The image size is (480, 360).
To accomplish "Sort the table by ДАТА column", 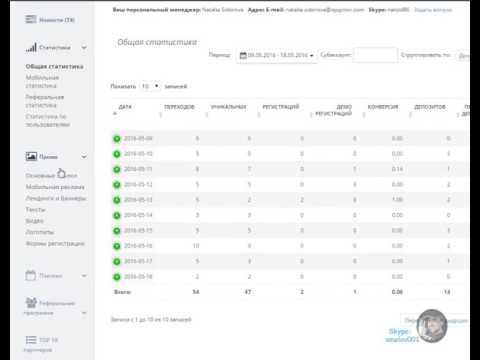I will (x=125, y=107).
